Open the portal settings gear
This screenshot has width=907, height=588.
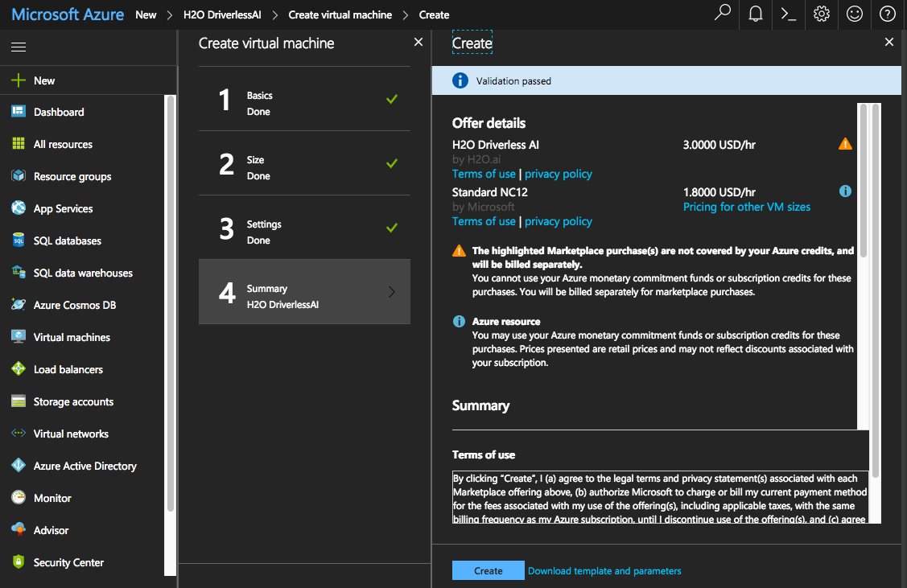point(821,14)
